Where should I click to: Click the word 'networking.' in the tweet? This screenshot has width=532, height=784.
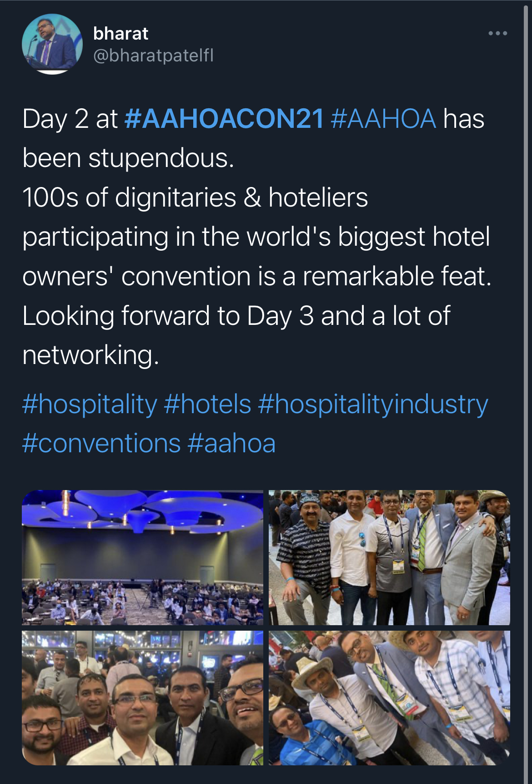coord(91,355)
